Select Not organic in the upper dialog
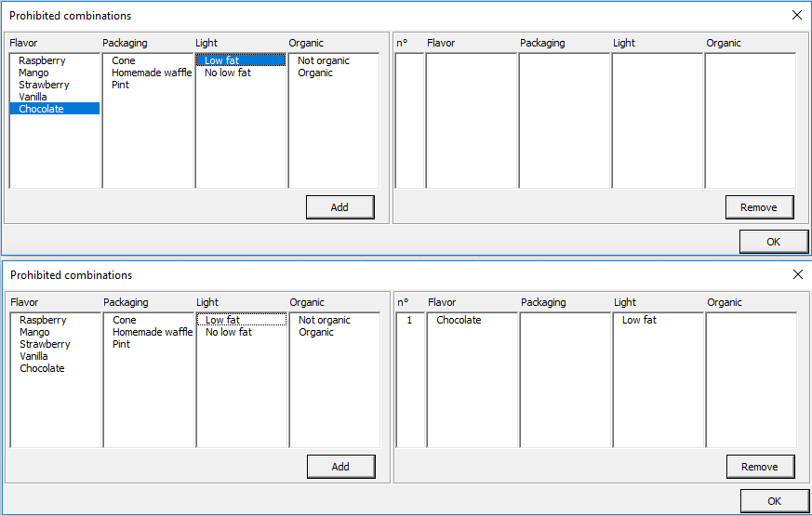The width and height of the screenshot is (812, 516). [x=324, y=60]
